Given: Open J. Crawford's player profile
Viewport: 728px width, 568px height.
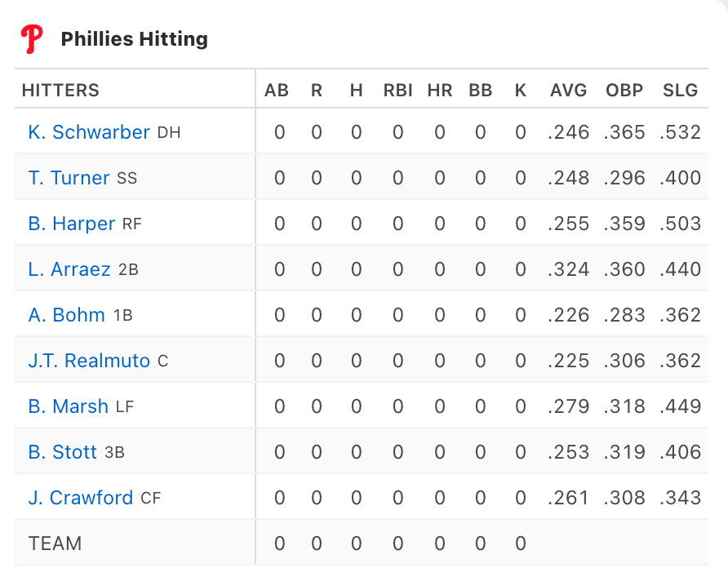Looking at the screenshot, I should tap(81, 498).
